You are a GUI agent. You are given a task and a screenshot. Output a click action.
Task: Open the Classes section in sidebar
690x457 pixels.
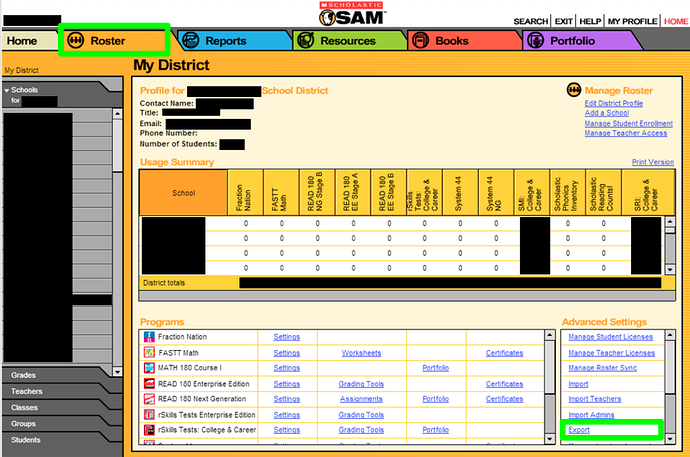pyautogui.click(x=57, y=407)
